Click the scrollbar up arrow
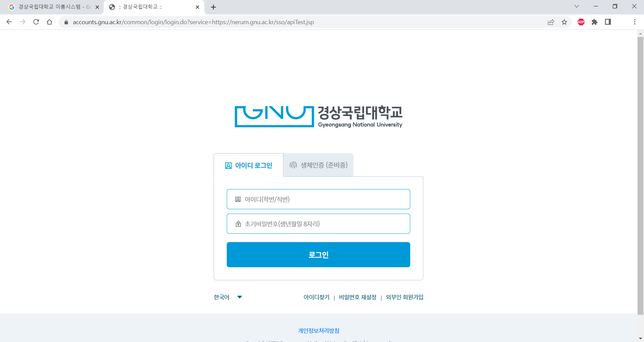Viewport: 644px width, 342px height. 640,34
